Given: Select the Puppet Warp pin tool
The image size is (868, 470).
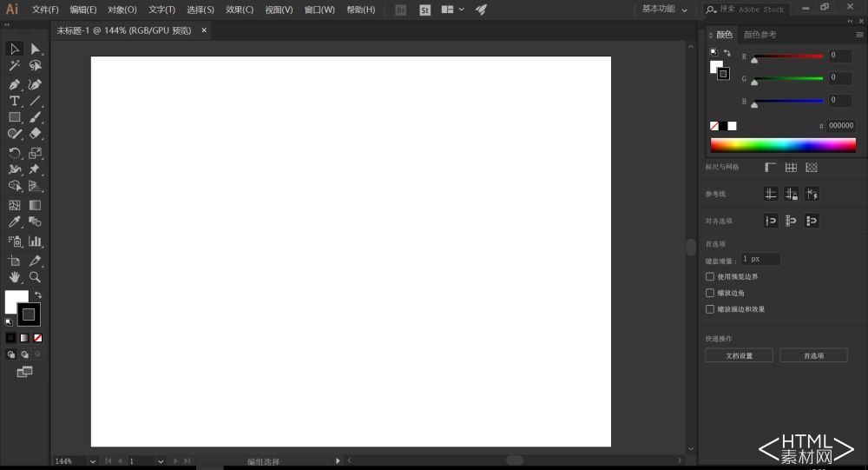Looking at the screenshot, I should pyautogui.click(x=35, y=169).
